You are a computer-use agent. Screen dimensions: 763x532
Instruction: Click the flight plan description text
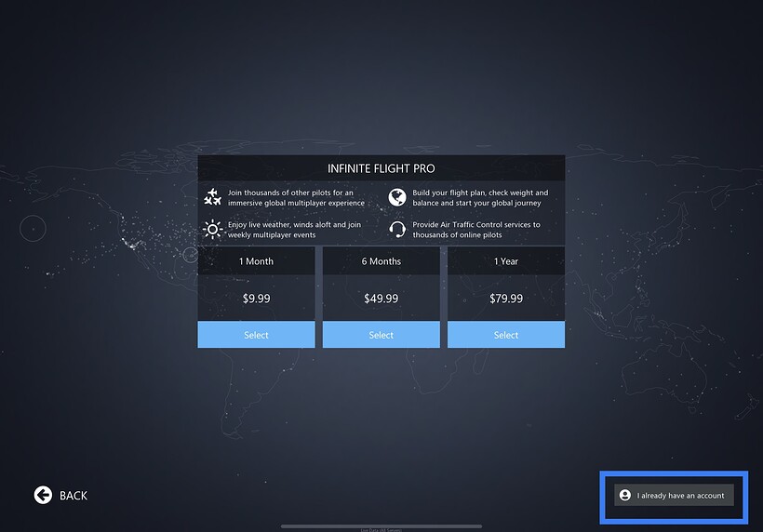coord(480,197)
